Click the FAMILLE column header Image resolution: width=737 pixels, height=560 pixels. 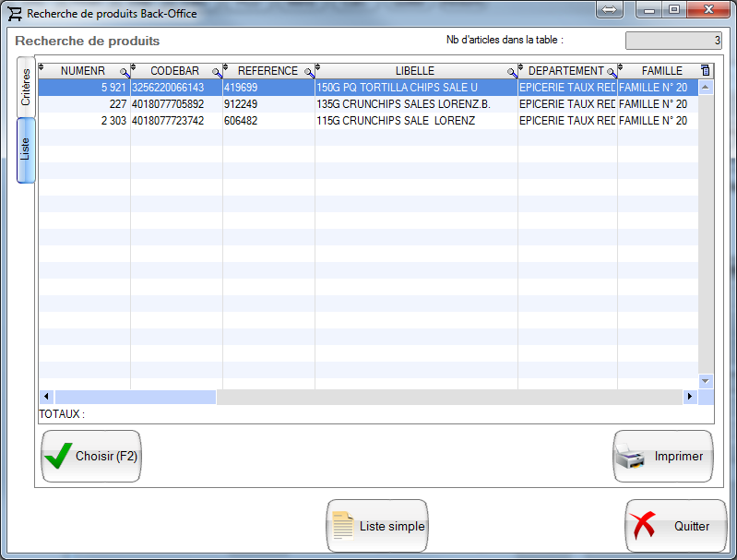[661, 71]
